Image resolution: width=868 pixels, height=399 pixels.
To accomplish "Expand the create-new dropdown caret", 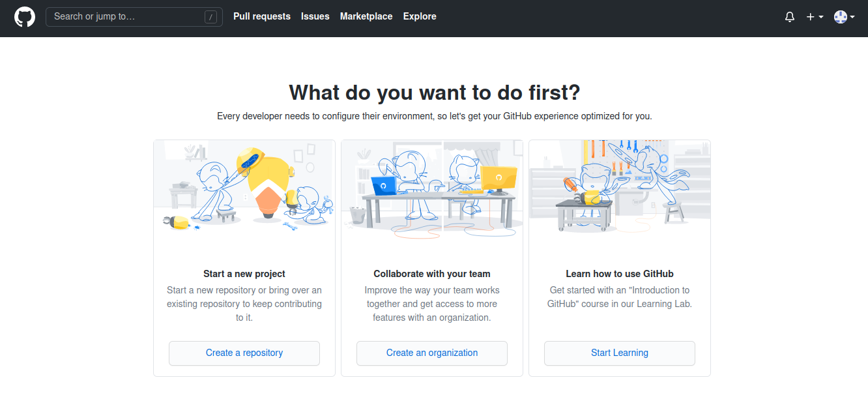I will point(821,17).
